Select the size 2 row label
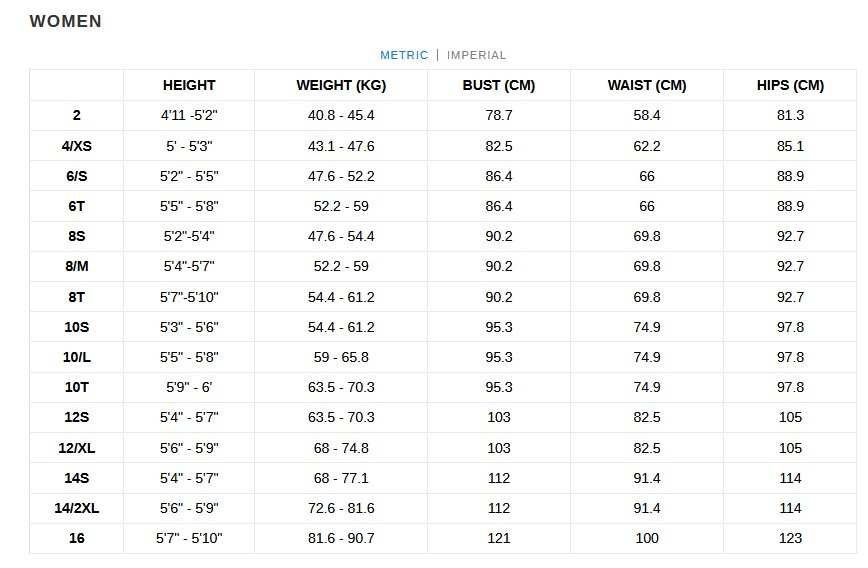The width and height of the screenshot is (868, 568). coord(77,115)
